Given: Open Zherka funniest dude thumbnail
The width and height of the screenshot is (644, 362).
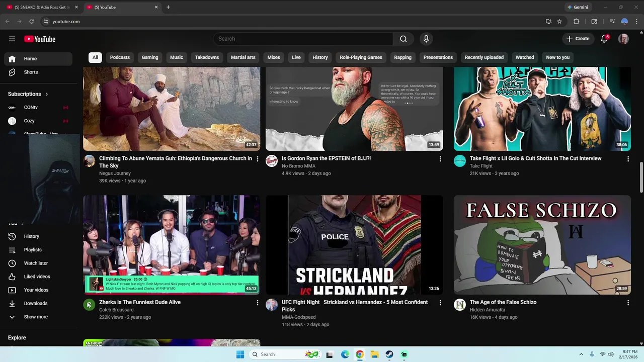Looking at the screenshot, I should point(172,245).
